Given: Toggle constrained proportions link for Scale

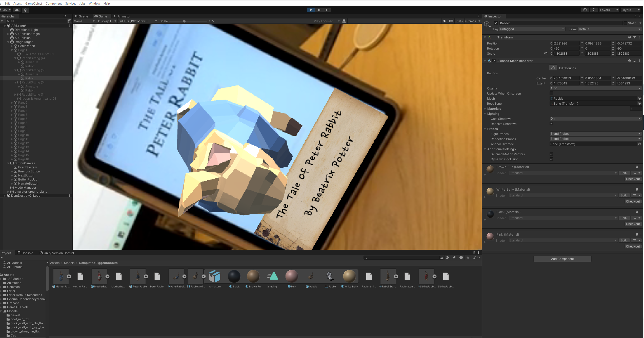Looking at the screenshot, I should 546,54.
